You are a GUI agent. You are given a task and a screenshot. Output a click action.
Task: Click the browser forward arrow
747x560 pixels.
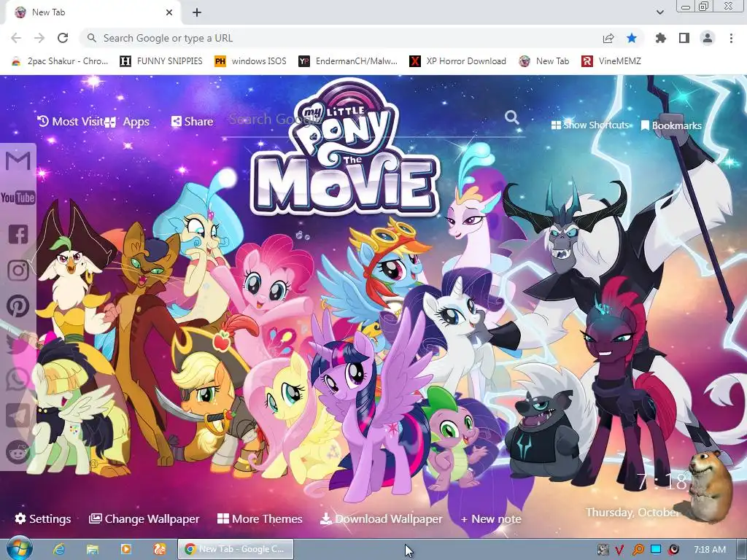pyautogui.click(x=39, y=38)
